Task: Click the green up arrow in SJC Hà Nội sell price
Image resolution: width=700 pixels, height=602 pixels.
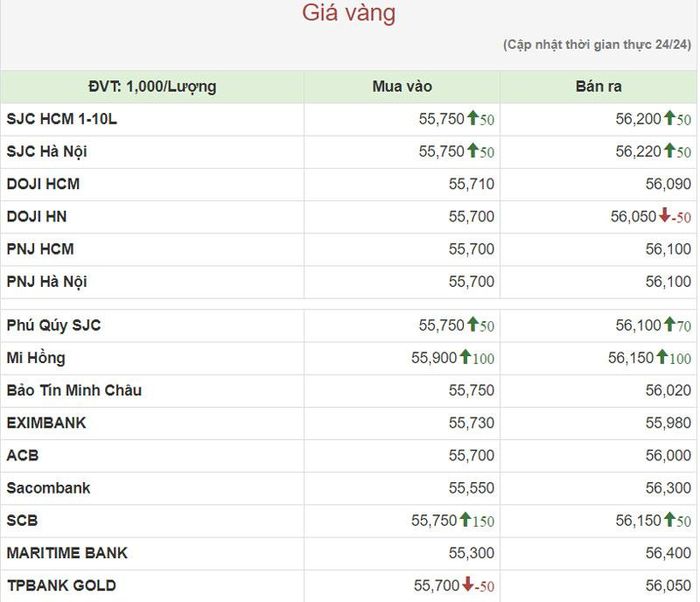Action: (669, 150)
